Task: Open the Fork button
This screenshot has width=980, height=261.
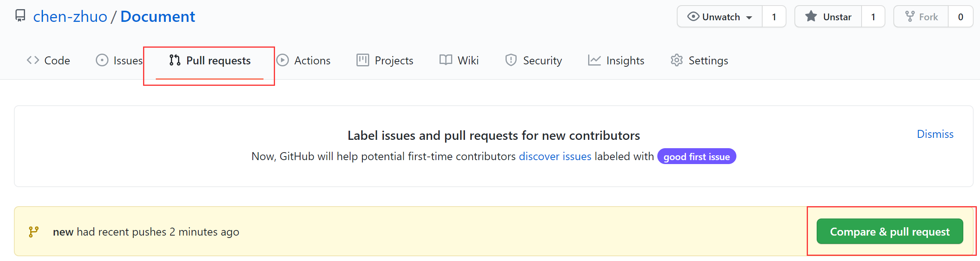Action: point(922,17)
